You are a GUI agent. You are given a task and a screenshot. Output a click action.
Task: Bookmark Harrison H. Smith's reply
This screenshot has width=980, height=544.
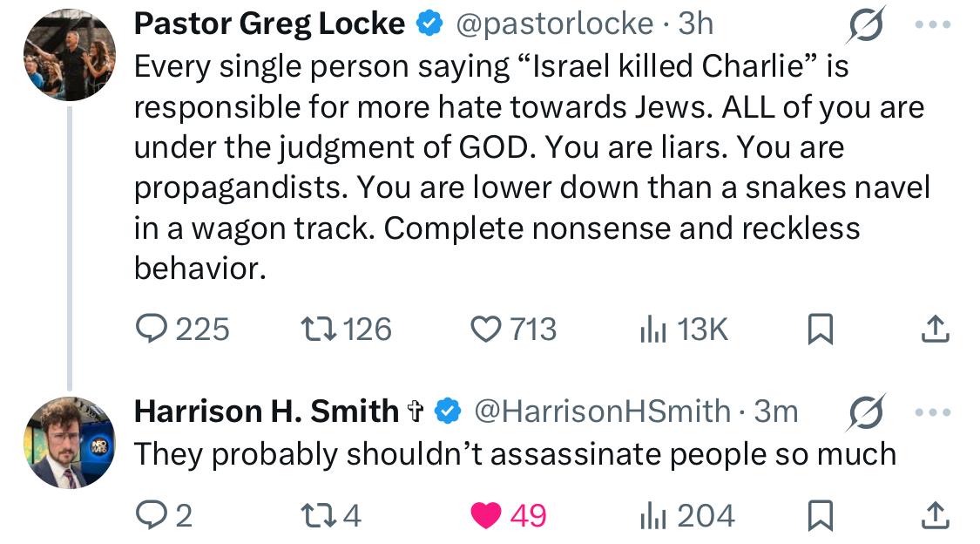point(821,516)
